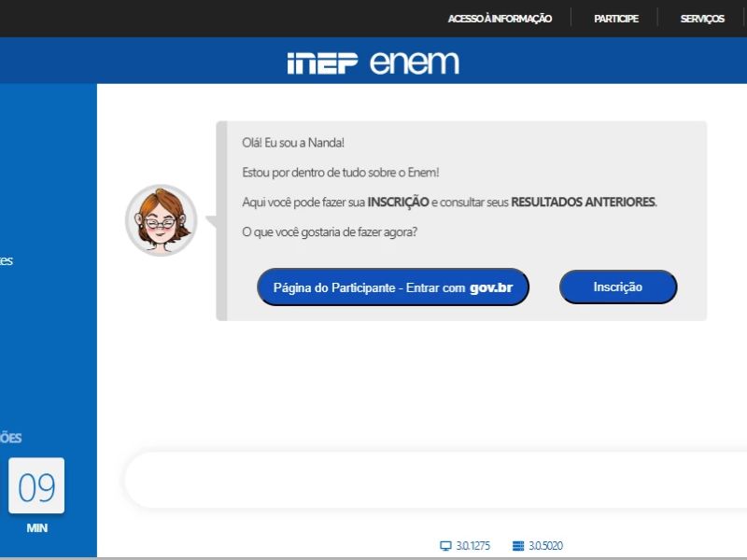Click the server icon beside version 3.0.5020
Screen dimensions: 747x560
point(518,546)
